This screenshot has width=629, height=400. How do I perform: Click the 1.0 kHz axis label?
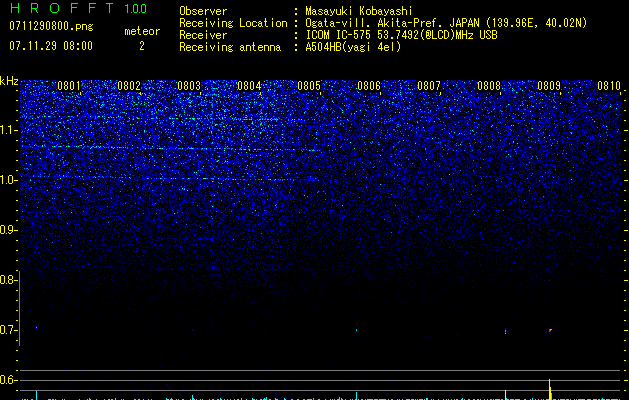(x=8, y=180)
